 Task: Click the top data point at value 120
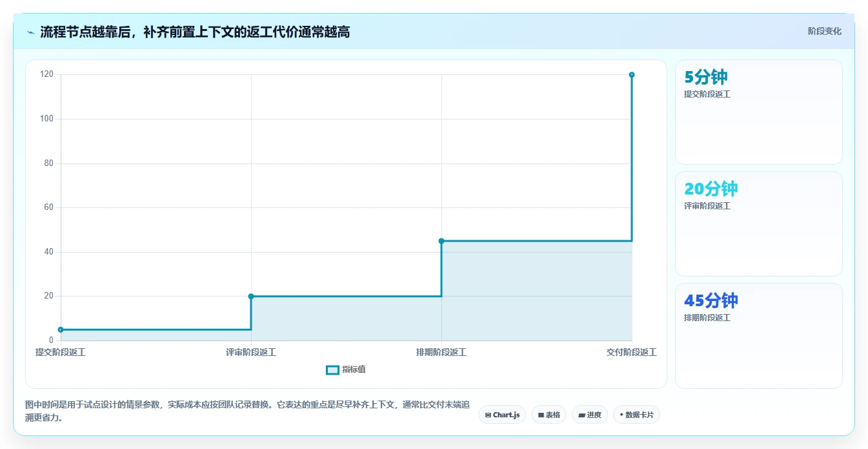pyautogui.click(x=632, y=75)
